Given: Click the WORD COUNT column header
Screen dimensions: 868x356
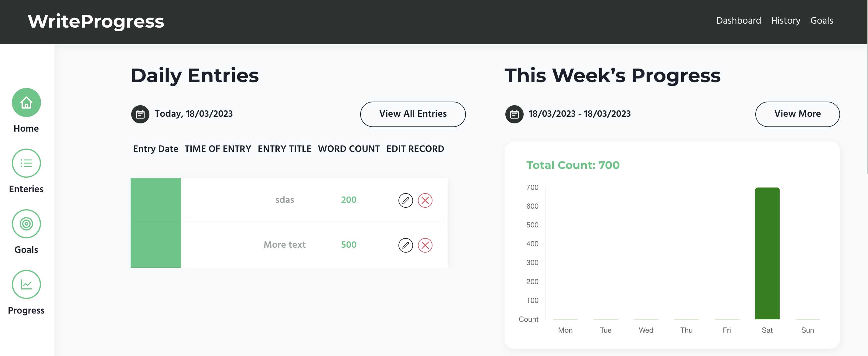Looking at the screenshot, I should 349,149.
